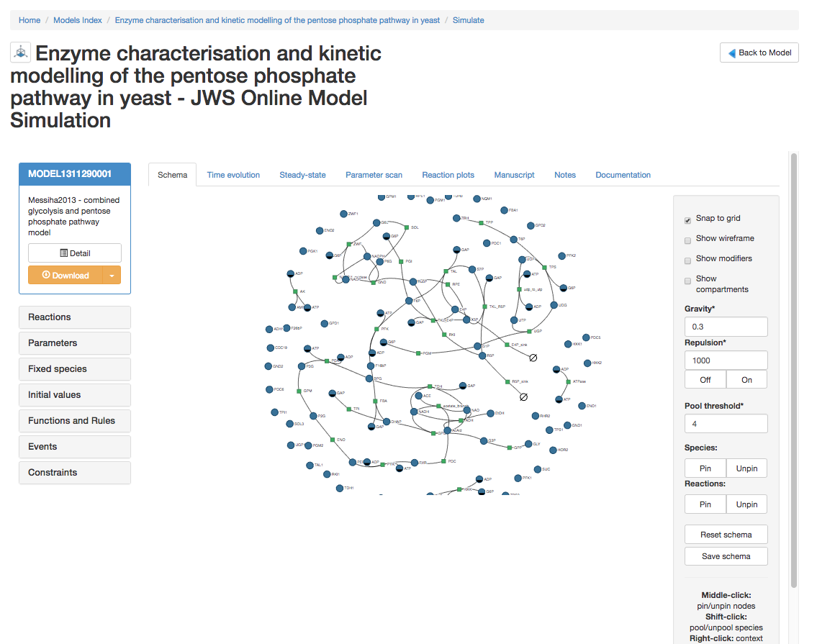Click the model organism icon beside the page title
817x644 pixels.
click(x=20, y=52)
